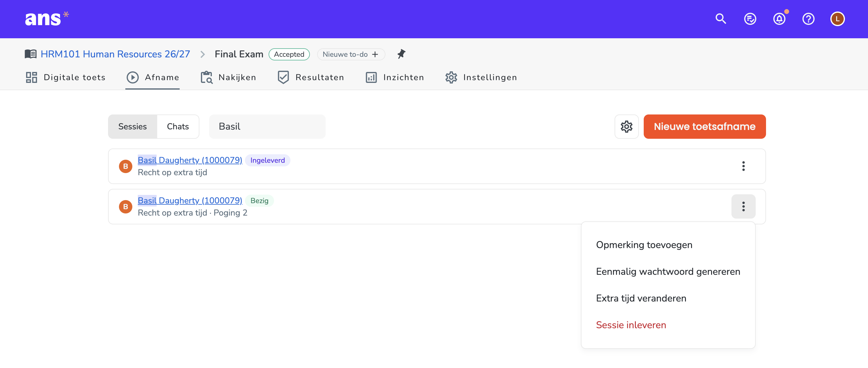The height and width of the screenshot is (368, 868).
Task: Add a Nieuwe to-do
Action: point(351,54)
